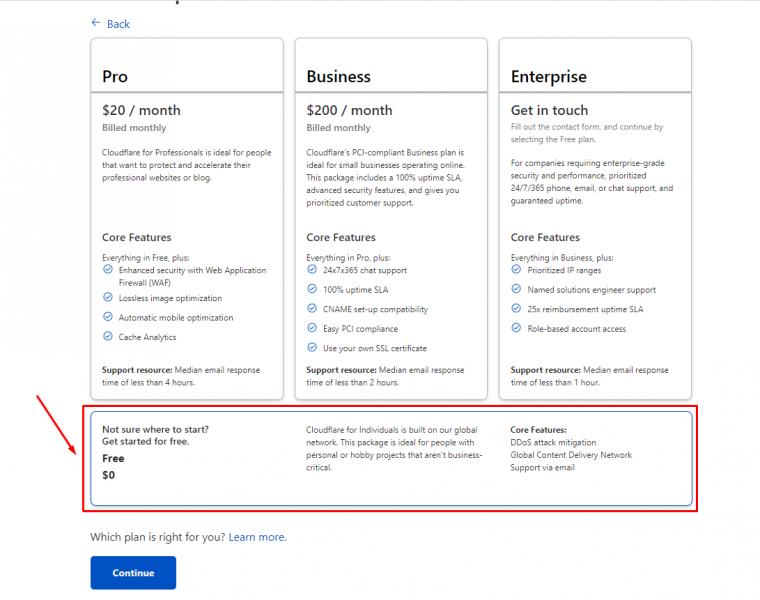Click 'Role-based account access' text

(576, 329)
